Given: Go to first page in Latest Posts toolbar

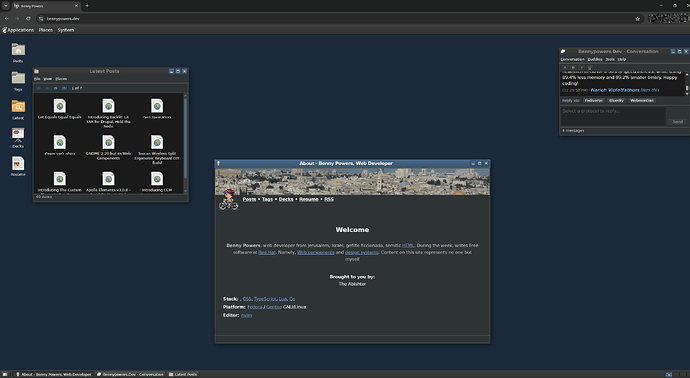Looking at the screenshot, I should pyautogui.click(x=39, y=88).
